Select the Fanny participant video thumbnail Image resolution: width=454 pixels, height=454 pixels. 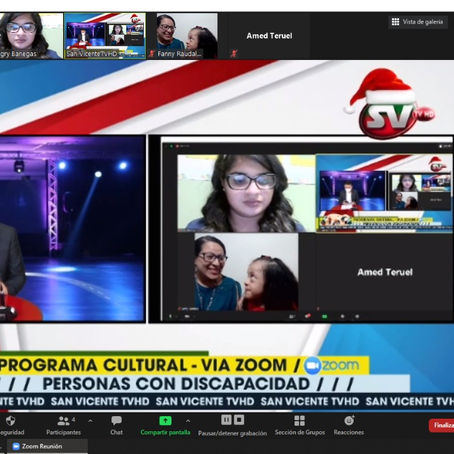(x=187, y=36)
